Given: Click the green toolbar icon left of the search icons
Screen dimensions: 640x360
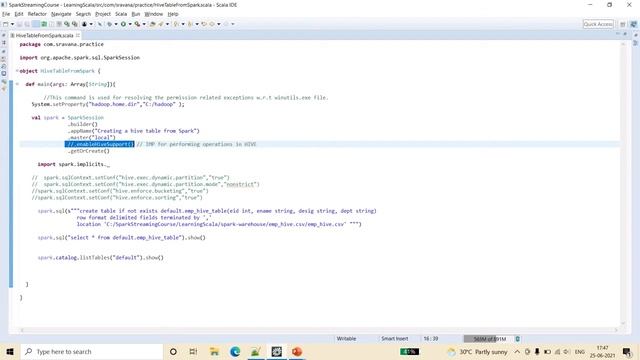Looking at the screenshot, I should (x=44, y=24).
